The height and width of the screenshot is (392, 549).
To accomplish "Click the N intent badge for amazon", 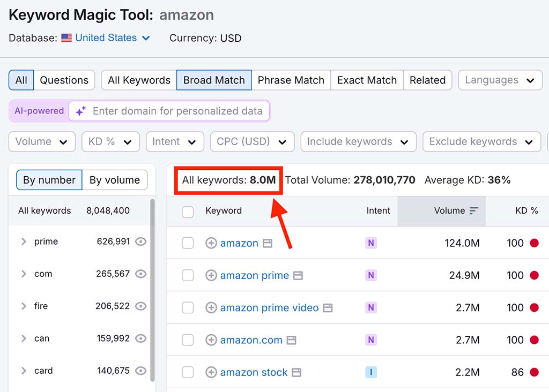I will click(371, 243).
